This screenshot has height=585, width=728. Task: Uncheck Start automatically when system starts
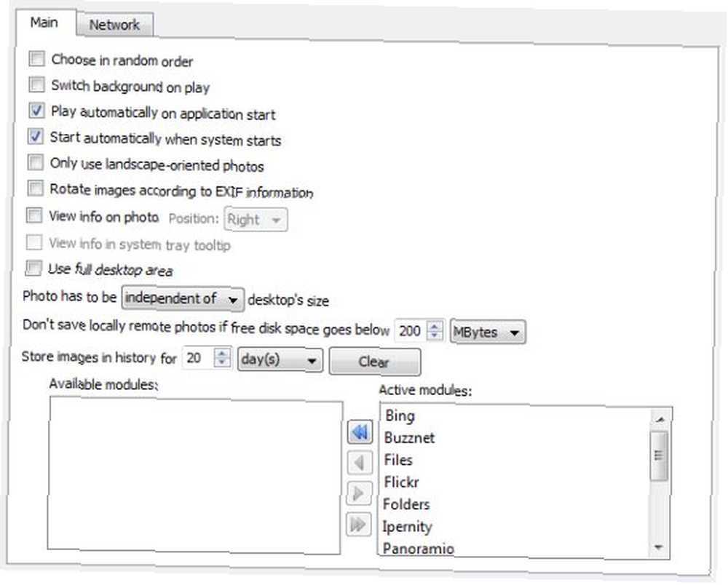[x=36, y=136]
